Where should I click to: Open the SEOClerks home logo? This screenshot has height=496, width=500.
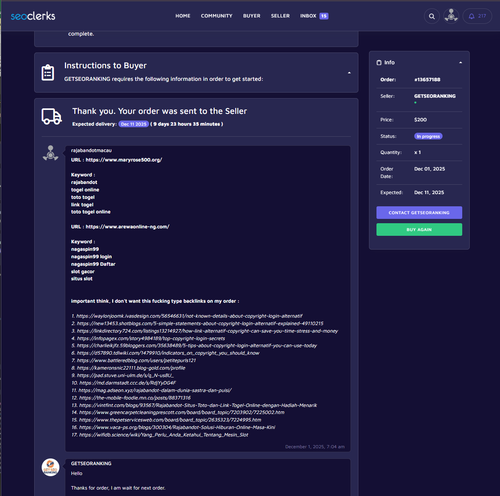[33, 16]
